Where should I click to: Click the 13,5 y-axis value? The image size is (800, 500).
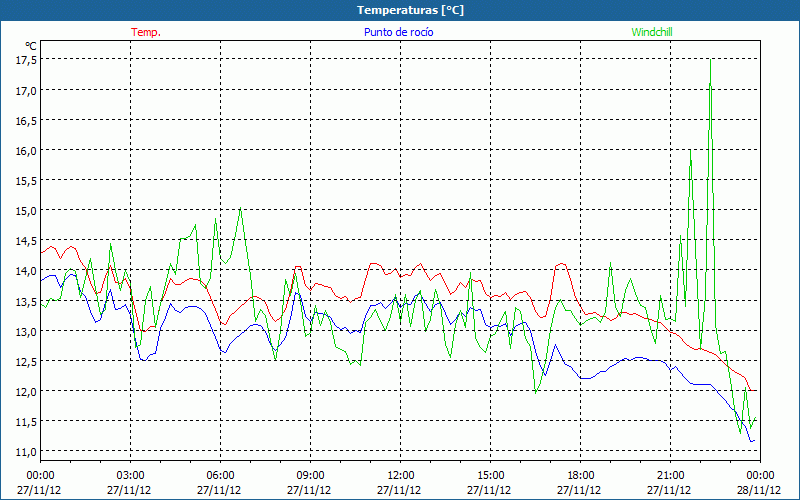pyautogui.click(x=27, y=302)
